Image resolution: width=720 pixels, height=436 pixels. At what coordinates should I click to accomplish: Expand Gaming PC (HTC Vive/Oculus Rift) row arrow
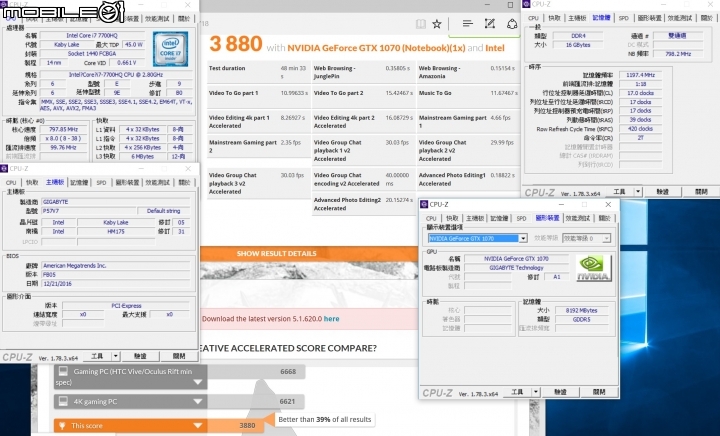(198, 382)
